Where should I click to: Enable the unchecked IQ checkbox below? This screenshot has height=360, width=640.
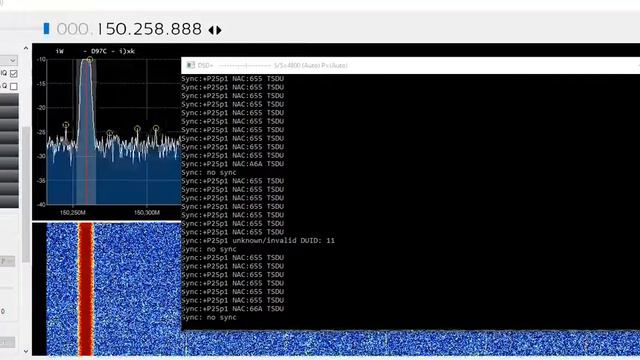click(x=14, y=86)
